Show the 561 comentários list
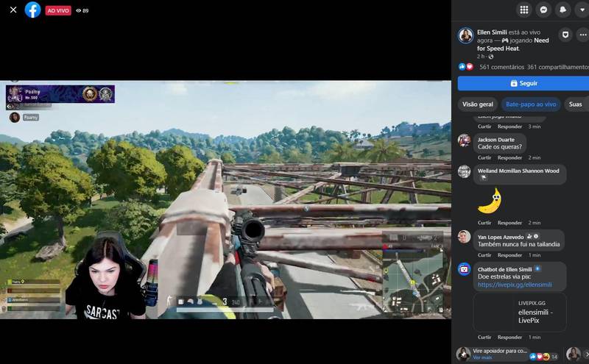This screenshot has width=589, height=364. 501,67
